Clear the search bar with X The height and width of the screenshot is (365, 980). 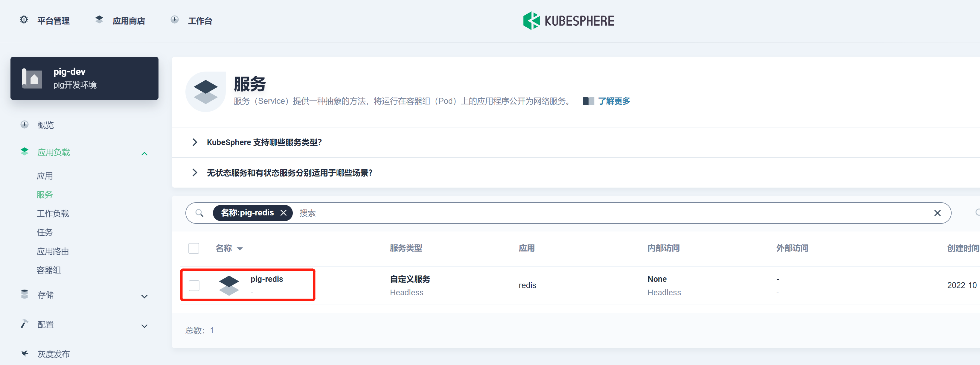coord(937,213)
